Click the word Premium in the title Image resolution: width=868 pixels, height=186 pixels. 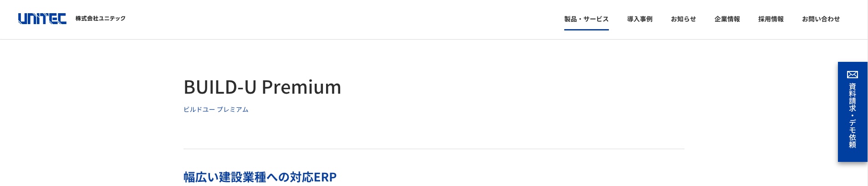click(301, 87)
